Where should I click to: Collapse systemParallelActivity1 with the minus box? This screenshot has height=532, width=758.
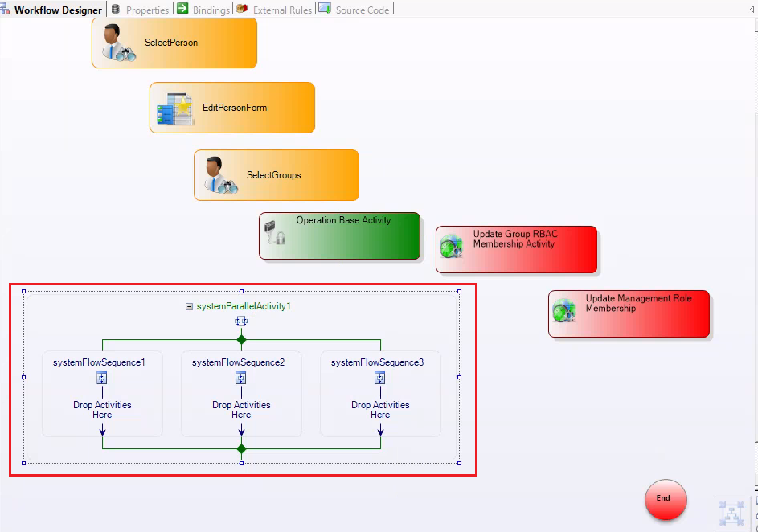190,306
